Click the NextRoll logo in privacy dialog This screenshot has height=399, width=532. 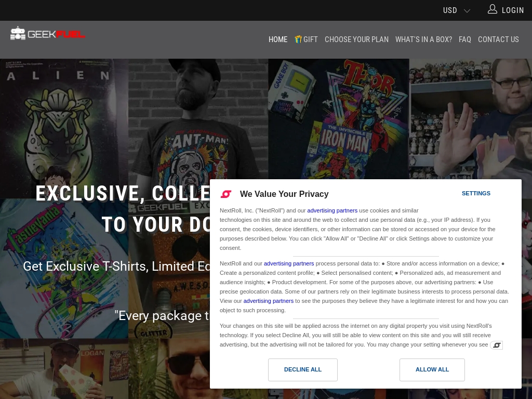coord(226,194)
